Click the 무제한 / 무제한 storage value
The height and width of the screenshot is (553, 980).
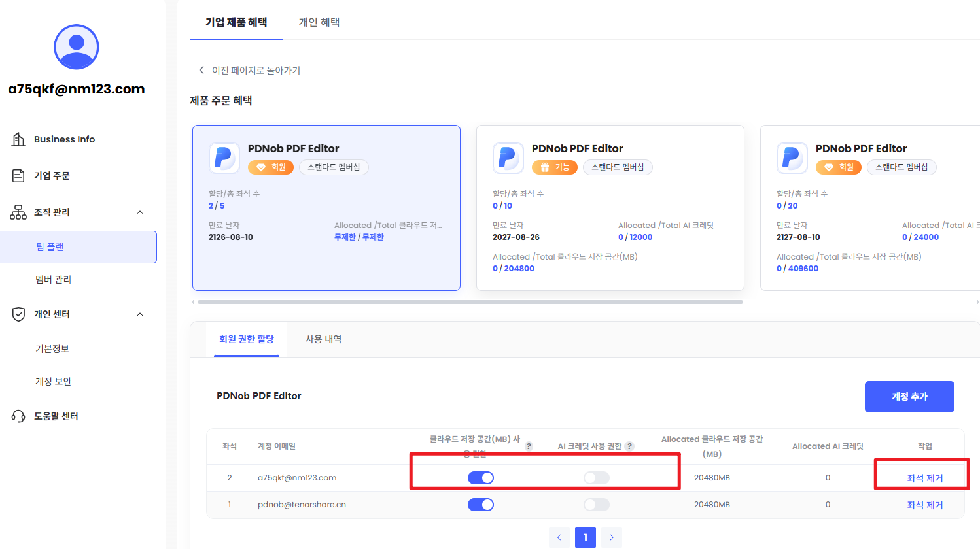tap(359, 237)
